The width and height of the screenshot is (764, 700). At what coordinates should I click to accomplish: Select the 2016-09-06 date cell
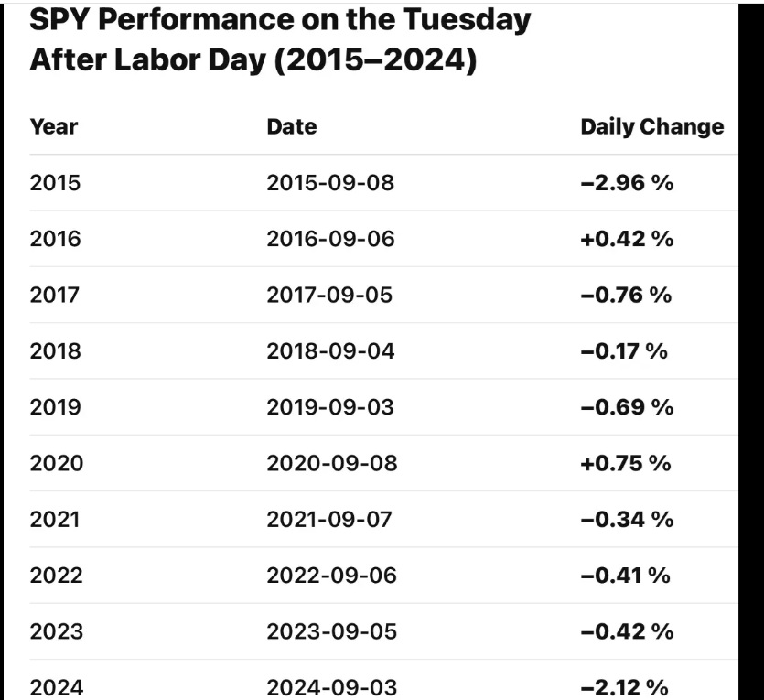(x=330, y=239)
